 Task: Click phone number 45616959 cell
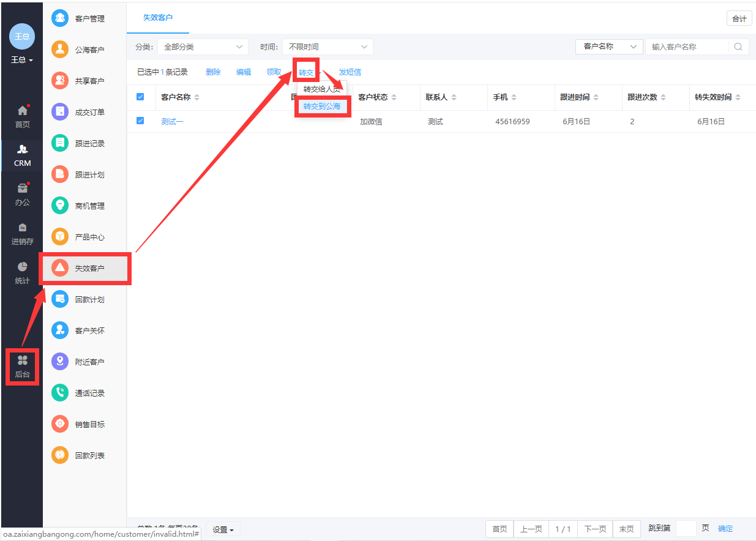coord(512,122)
